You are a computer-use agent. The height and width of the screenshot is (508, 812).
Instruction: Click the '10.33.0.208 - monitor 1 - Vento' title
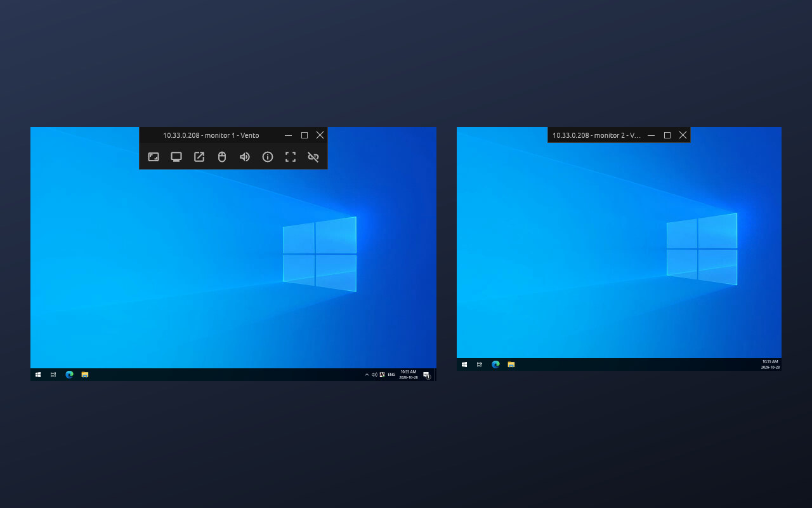211,135
